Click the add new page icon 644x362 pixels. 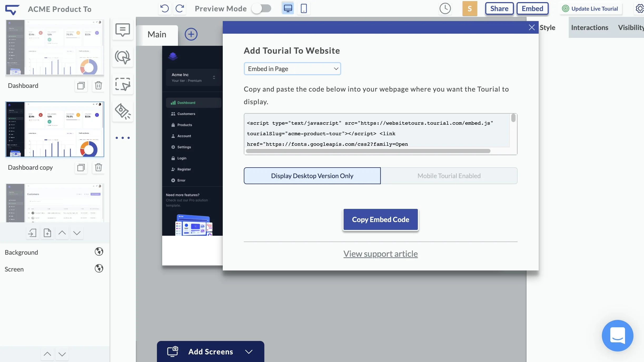click(47, 233)
